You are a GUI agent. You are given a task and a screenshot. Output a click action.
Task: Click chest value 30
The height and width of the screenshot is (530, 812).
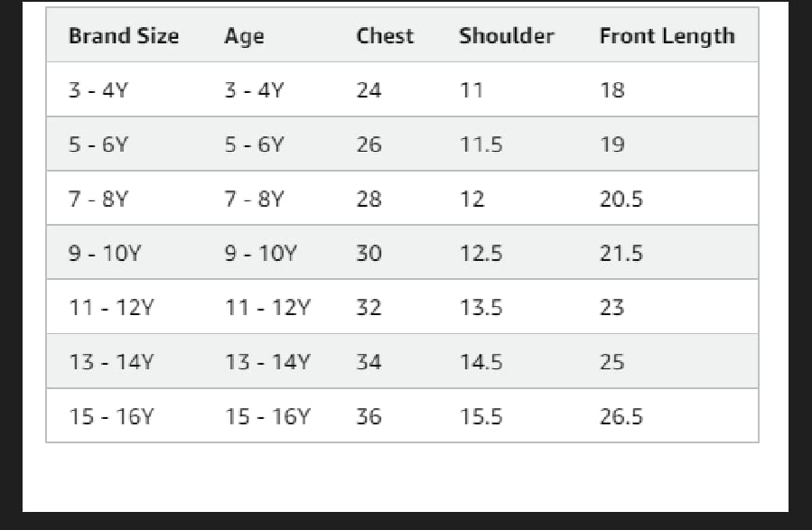(x=369, y=253)
